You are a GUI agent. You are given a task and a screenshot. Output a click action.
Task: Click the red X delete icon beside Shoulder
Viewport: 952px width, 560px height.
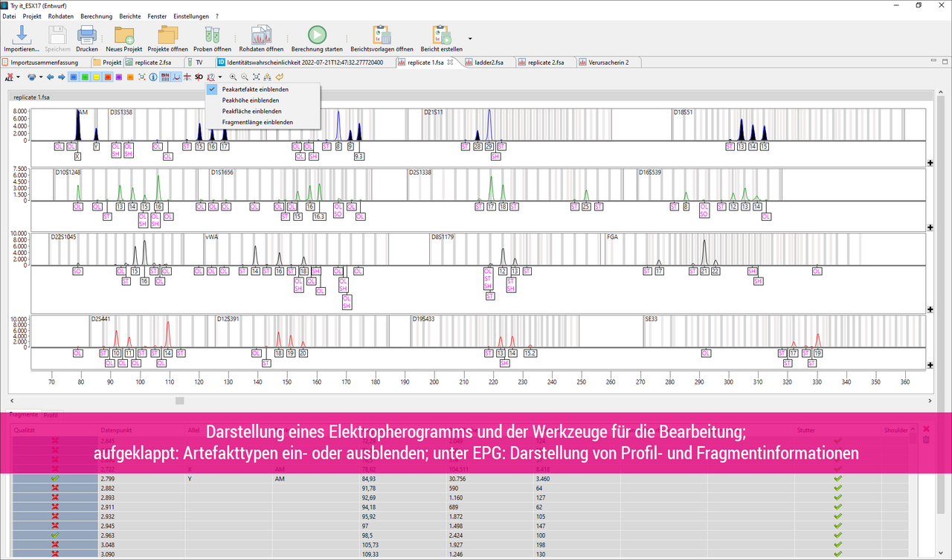pyautogui.click(x=926, y=429)
